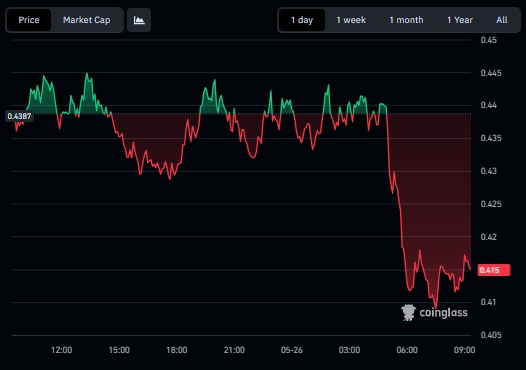
Task: Select the 1 week range
Action: click(351, 20)
